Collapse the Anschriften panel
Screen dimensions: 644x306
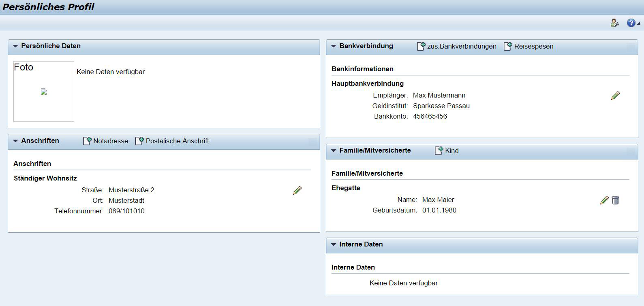point(15,141)
